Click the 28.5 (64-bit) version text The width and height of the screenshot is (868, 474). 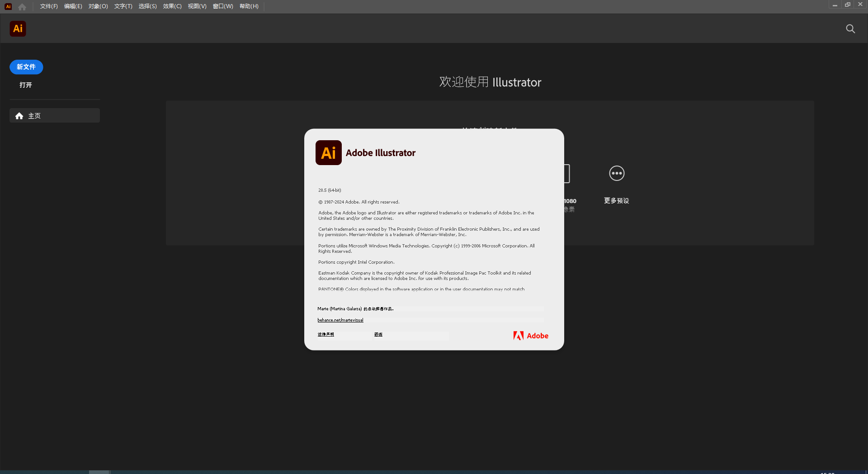(x=330, y=190)
